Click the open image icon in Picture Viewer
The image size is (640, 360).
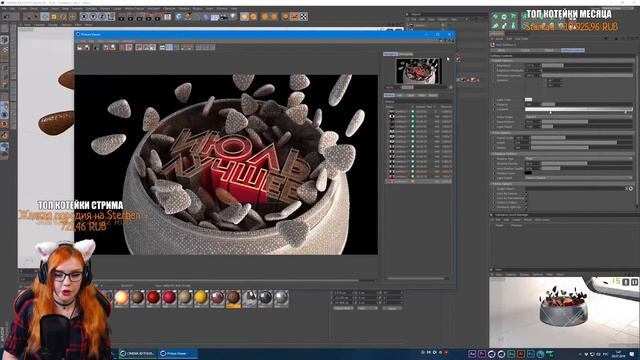(80, 48)
